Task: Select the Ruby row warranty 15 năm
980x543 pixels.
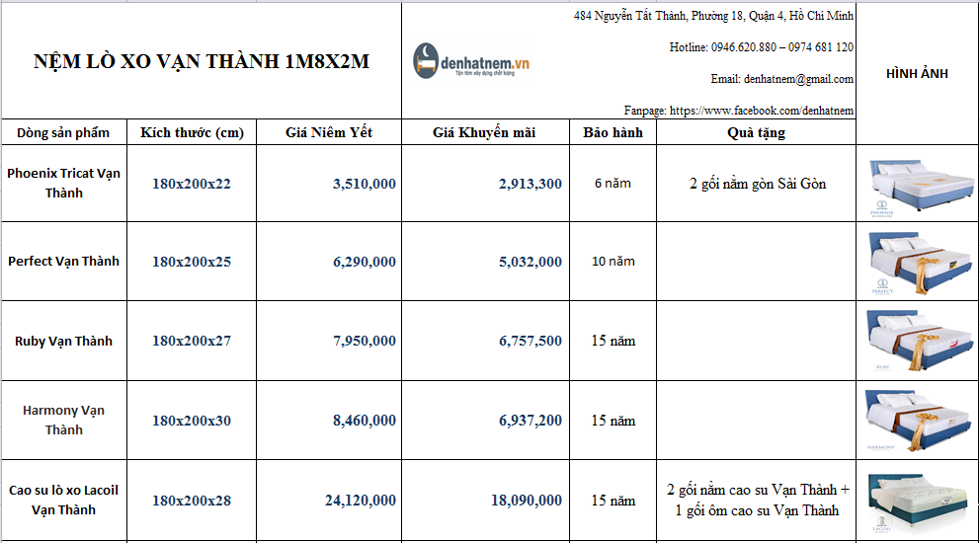Action: [x=612, y=341]
